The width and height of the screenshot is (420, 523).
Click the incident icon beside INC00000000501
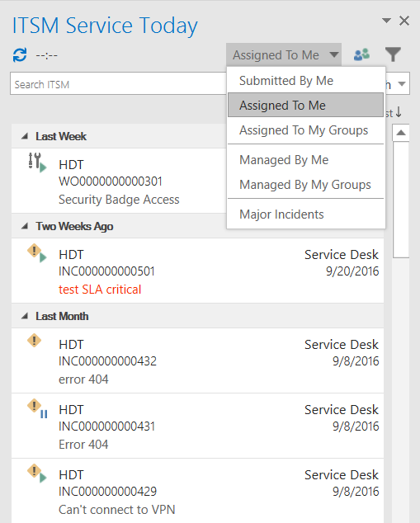click(x=36, y=253)
